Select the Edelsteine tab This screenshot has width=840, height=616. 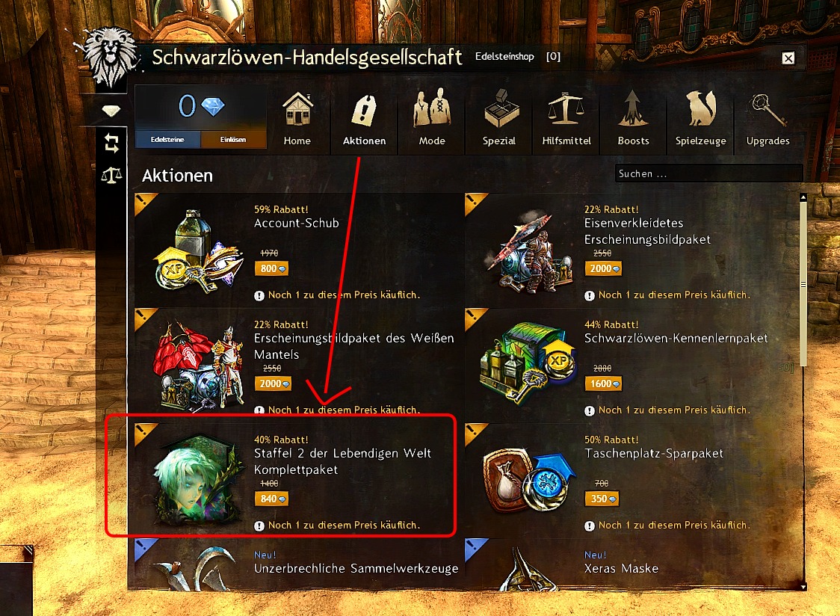click(167, 139)
